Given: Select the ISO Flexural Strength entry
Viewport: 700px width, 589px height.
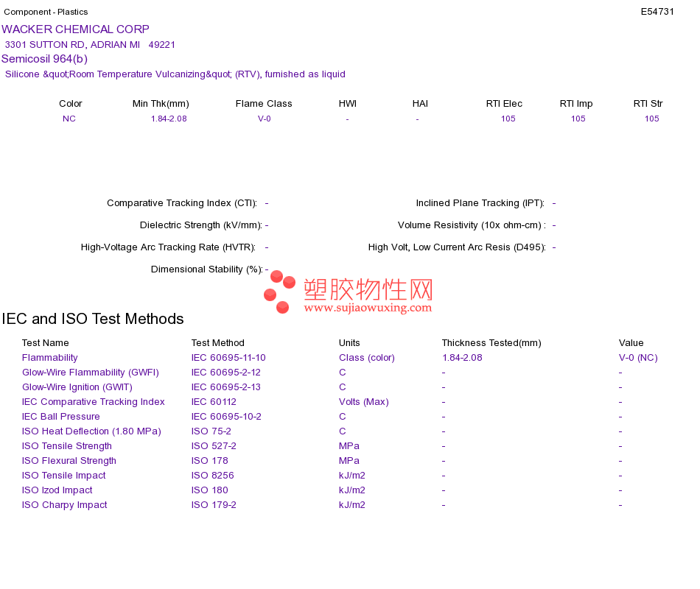Looking at the screenshot, I should coord(69,461).
